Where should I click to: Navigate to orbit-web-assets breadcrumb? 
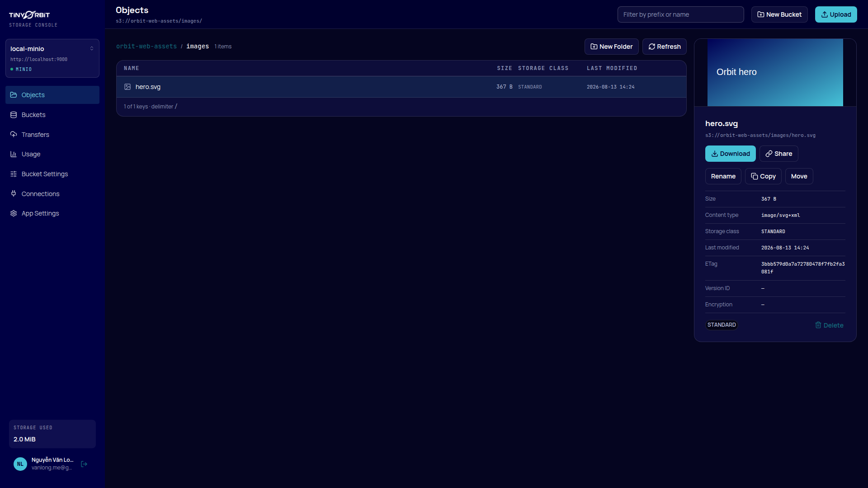[x=146, y=47]
